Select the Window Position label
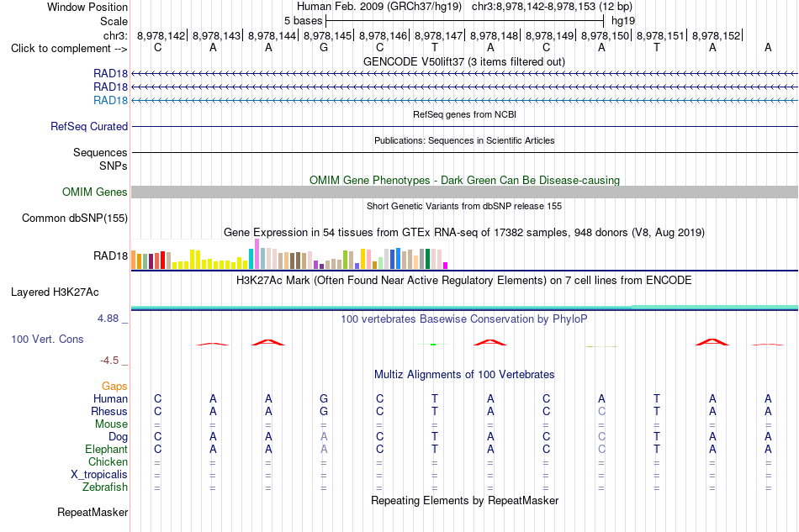 (x=87, y=7)
